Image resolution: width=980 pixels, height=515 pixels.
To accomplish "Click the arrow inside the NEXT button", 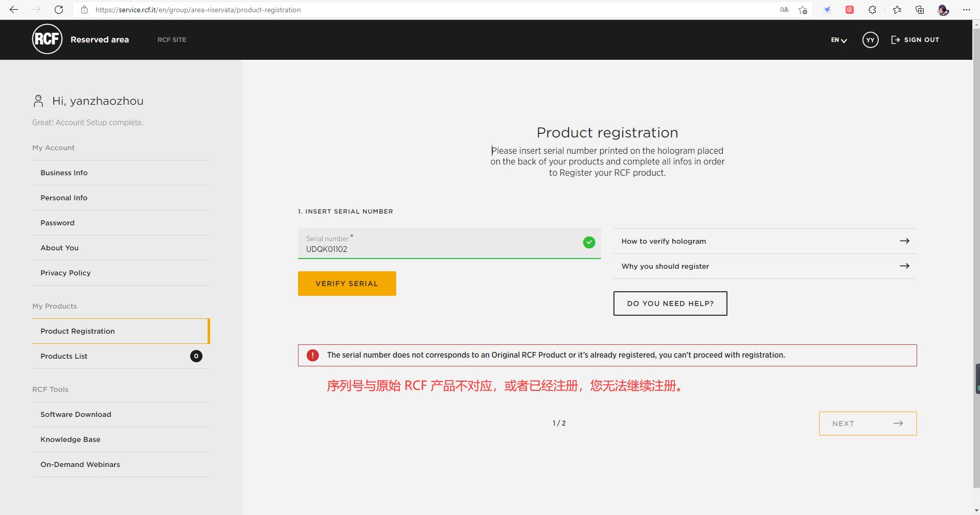I will [x=898, y=423].
